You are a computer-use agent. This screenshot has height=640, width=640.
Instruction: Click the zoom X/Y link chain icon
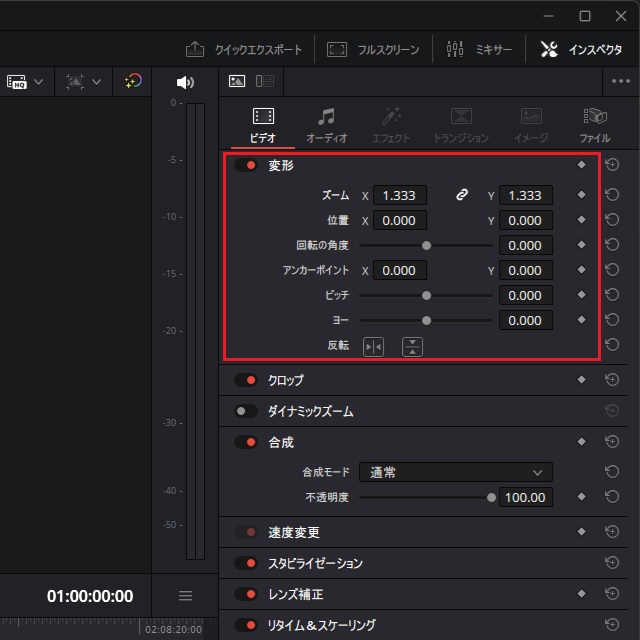[x=462, y=196]
